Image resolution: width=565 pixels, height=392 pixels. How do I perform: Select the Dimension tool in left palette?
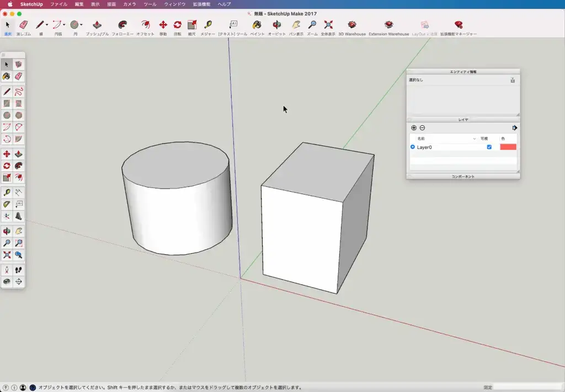[18, 192]
